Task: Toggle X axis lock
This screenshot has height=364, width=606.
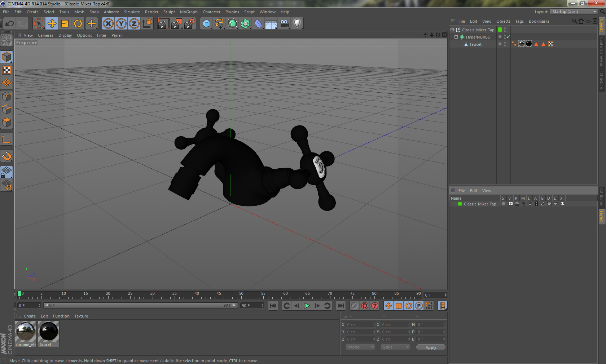Action: point(108,24)
